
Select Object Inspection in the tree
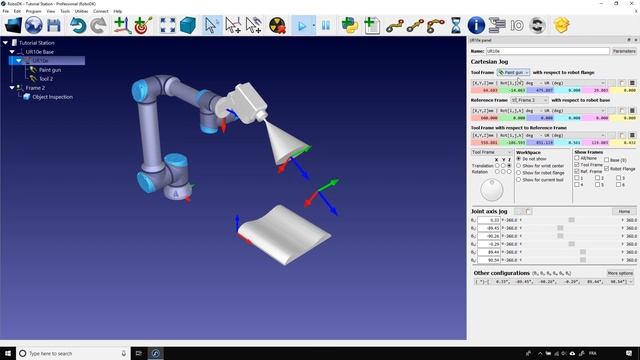(x=52, y=97)
